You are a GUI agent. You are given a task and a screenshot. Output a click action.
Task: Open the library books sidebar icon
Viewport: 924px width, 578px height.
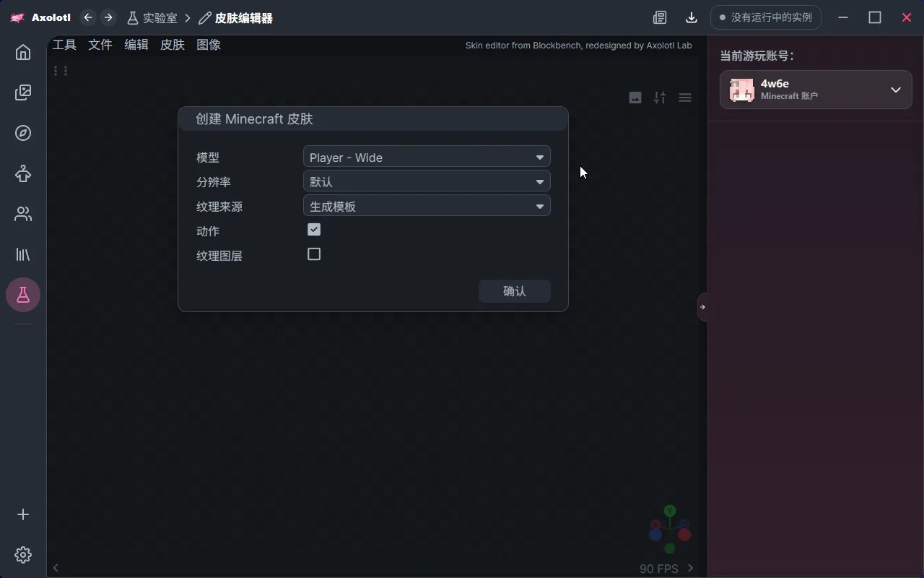coord(23,254)
